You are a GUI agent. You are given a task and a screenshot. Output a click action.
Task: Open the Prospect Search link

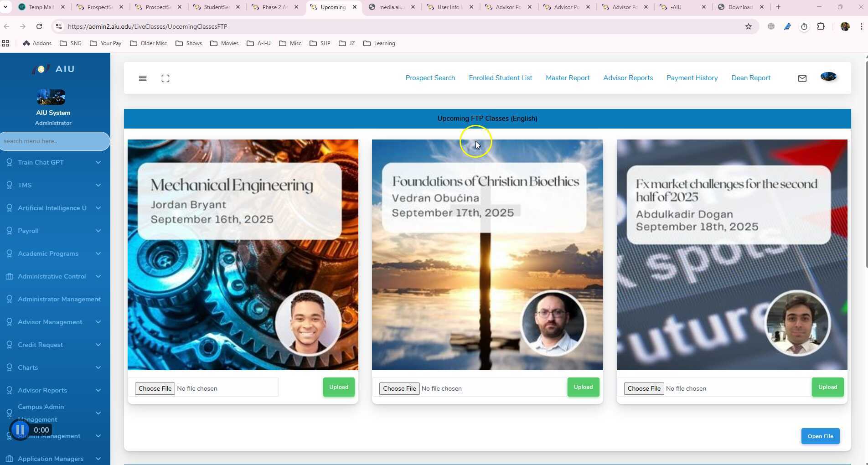430,78
